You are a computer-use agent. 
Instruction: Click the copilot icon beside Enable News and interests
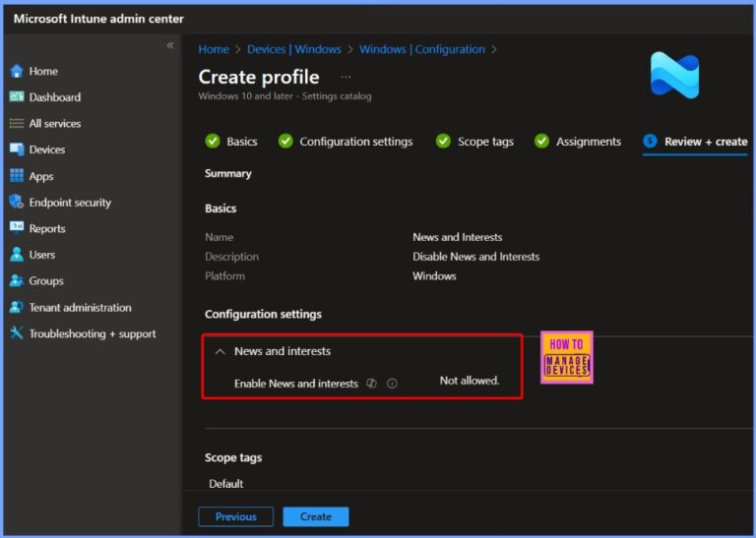coord(371,384)
